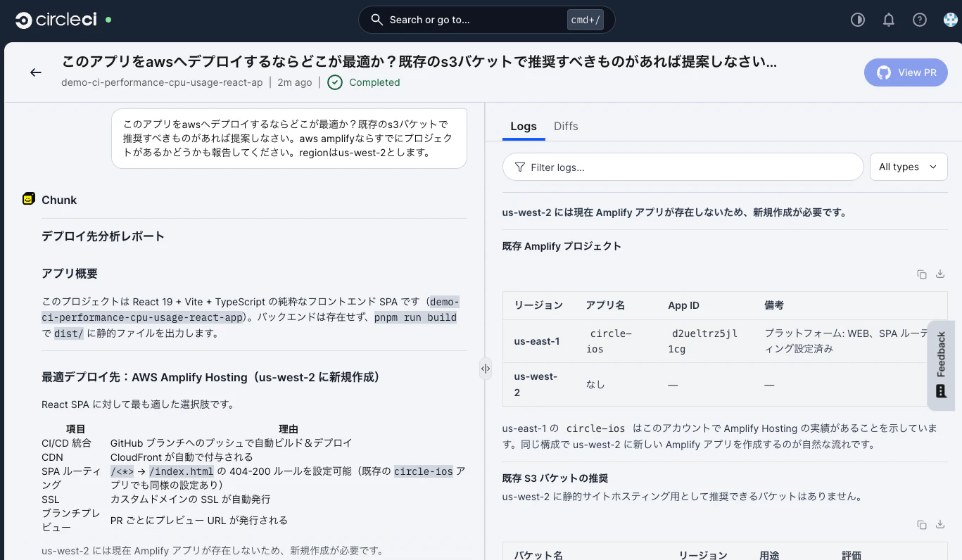
Task: Click the View PR button
Action: point(906,72)
